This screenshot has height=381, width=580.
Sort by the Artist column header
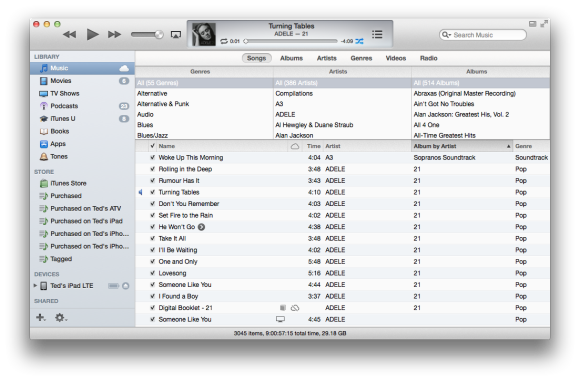point(367,146)
